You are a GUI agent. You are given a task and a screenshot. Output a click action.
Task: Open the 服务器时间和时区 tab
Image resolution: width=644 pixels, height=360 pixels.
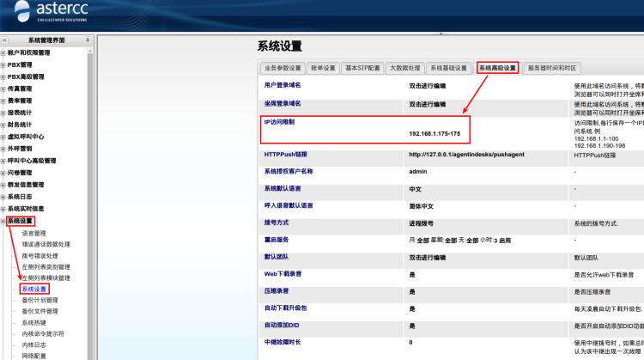point(552,68)
